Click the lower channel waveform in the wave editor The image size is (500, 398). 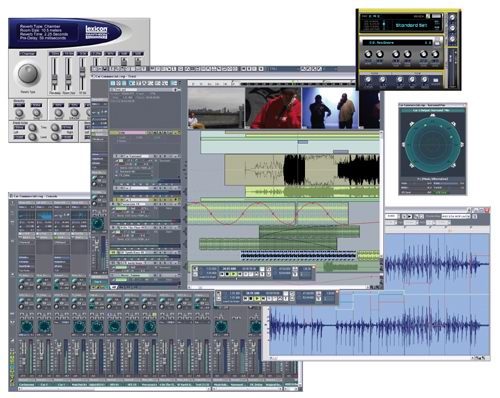pos(379,325)
